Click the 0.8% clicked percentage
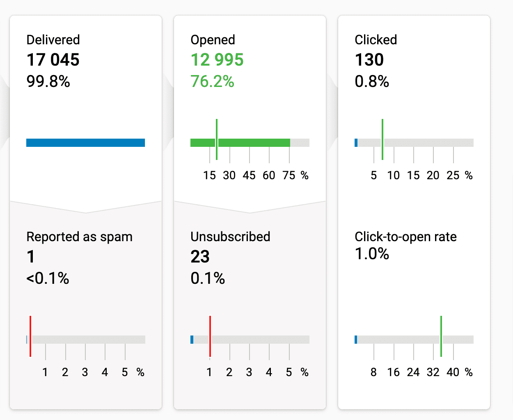 (x=372, y=82)
